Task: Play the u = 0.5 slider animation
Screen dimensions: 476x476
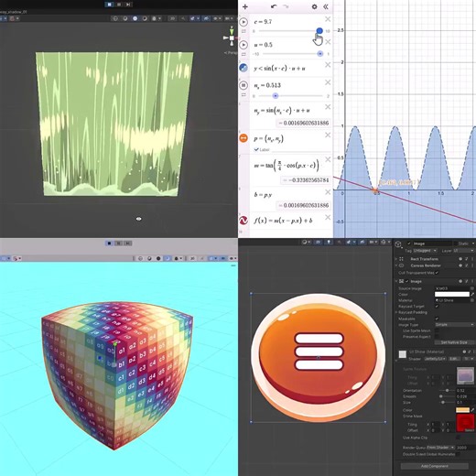Action: pyautogui.click(x=243, y=45)
